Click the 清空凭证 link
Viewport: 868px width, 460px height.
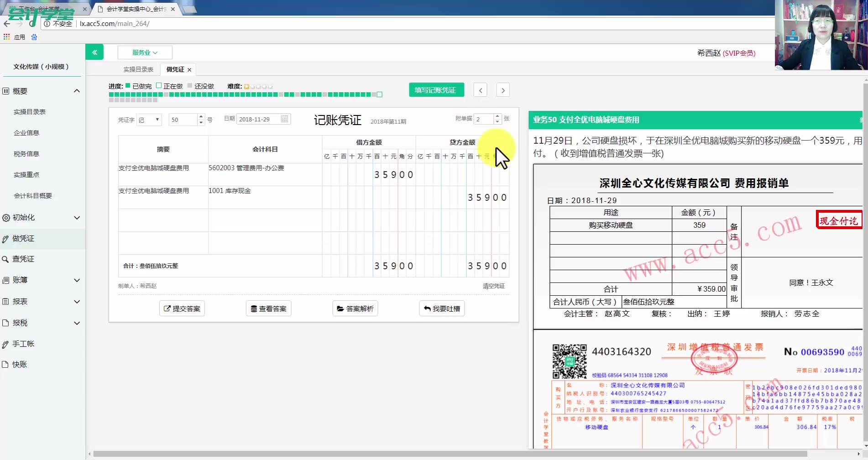click(x=494, y=286)
